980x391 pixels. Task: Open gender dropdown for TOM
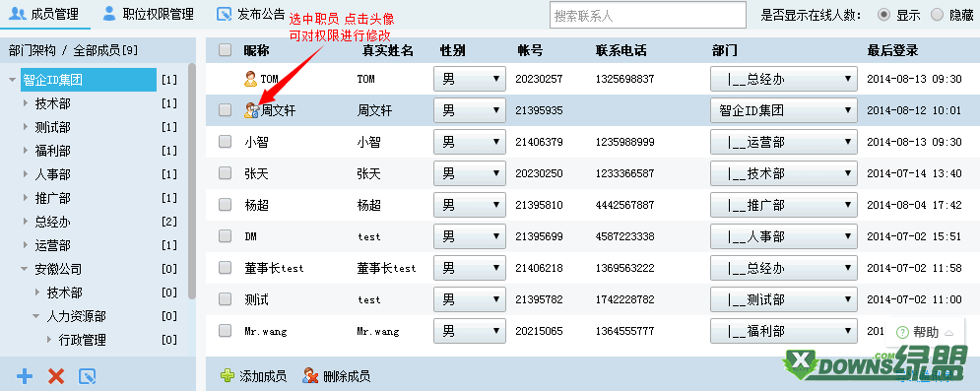coord(470,79)
